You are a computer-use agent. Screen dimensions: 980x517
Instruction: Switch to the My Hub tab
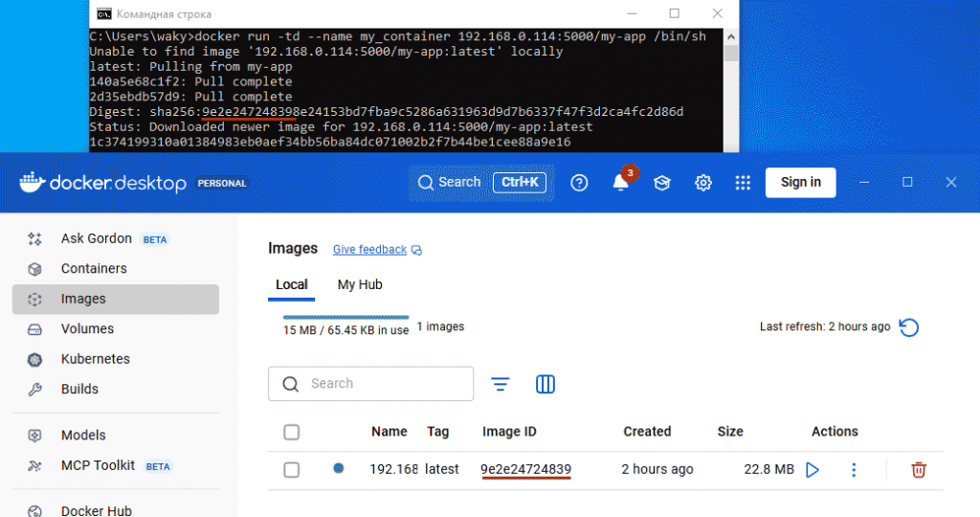click(360, 284)
